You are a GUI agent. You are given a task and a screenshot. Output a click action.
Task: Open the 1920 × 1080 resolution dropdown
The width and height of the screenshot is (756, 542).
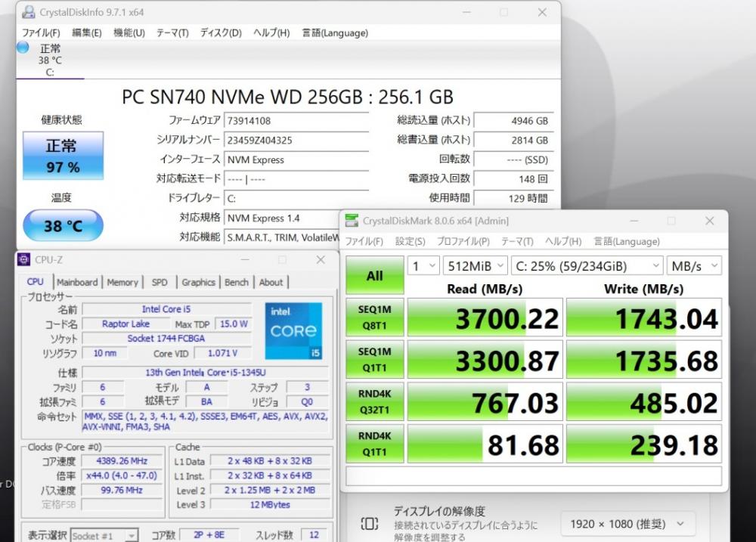627,523
